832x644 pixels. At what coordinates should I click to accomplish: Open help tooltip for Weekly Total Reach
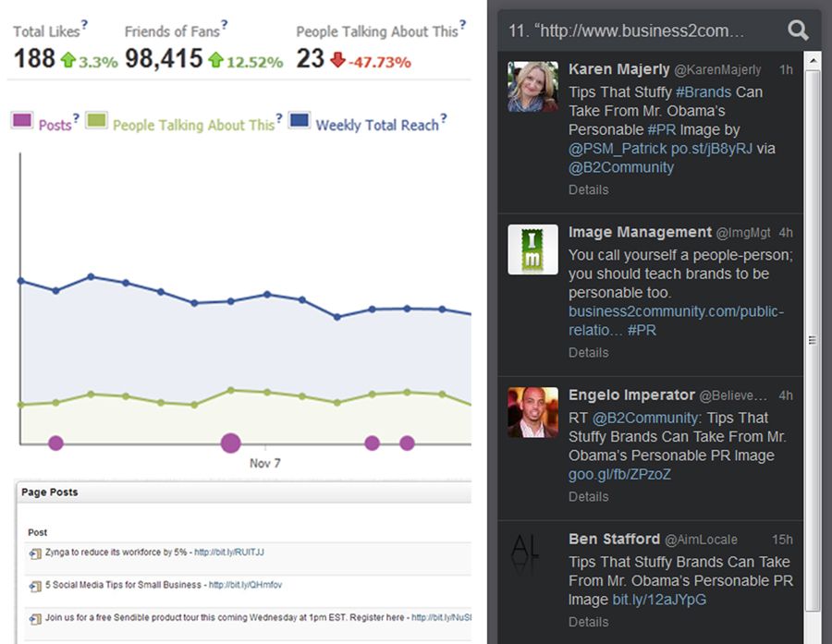point(444,118)
